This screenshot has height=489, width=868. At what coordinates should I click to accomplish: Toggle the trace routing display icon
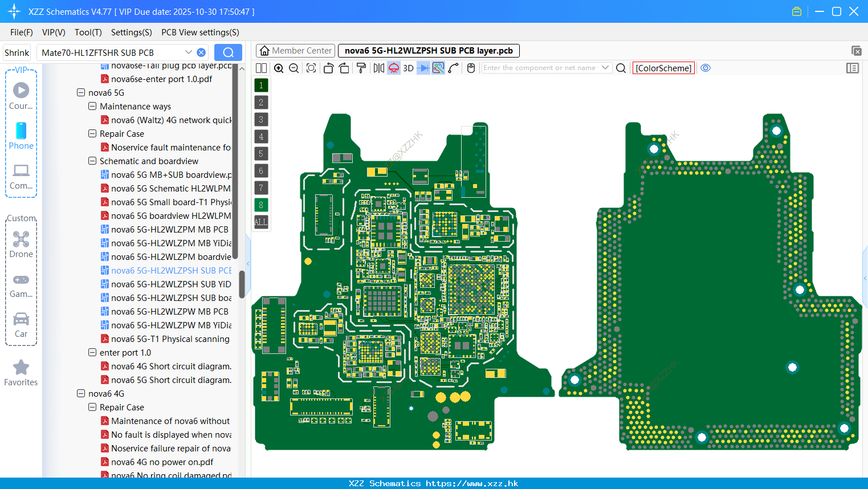(438, 68)
